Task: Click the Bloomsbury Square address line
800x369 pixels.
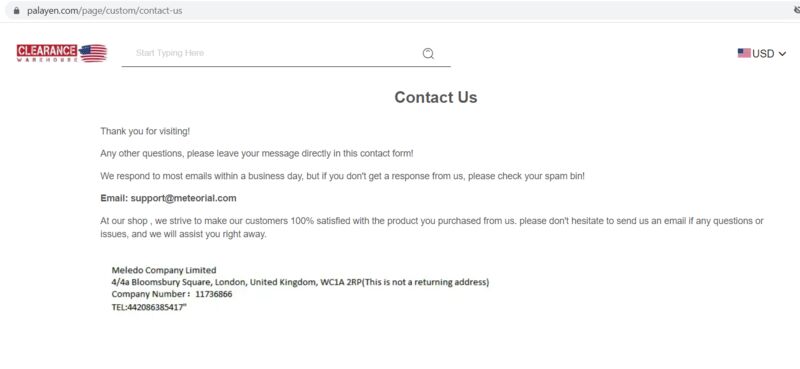Action: (300, 282)
